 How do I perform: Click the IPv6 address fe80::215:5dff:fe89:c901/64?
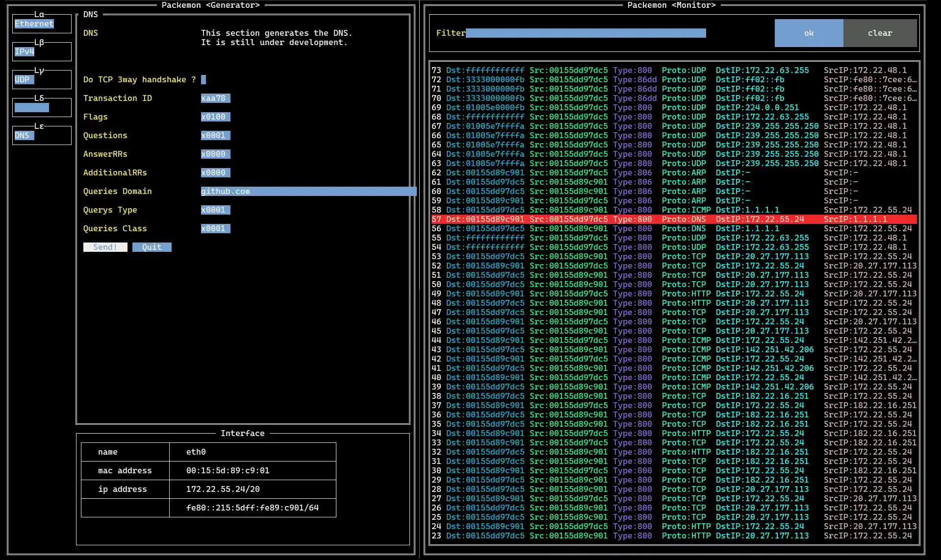pos(253,508)
